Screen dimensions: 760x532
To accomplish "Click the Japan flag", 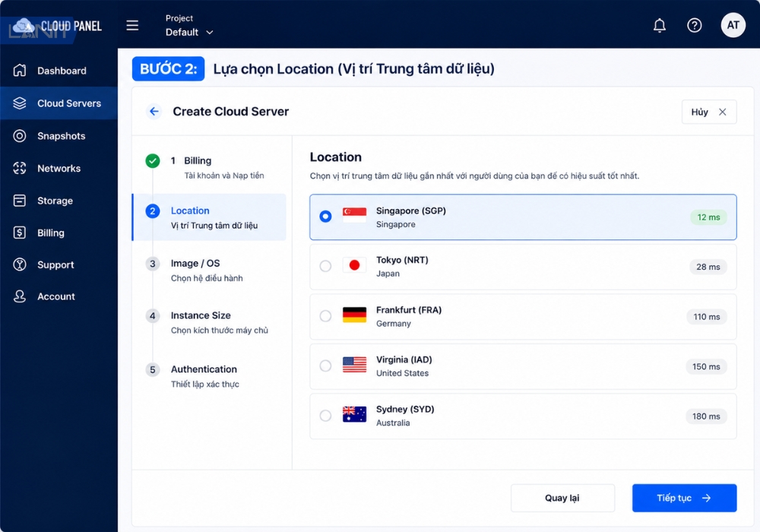I will click(x=354, y=265).
